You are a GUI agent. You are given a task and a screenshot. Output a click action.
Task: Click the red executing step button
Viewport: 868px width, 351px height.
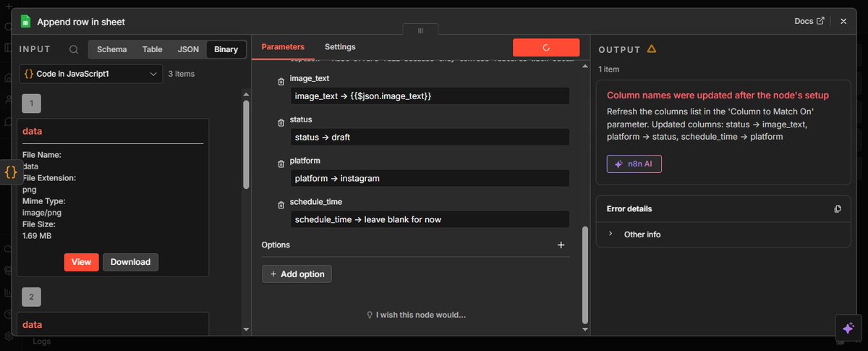546,48
